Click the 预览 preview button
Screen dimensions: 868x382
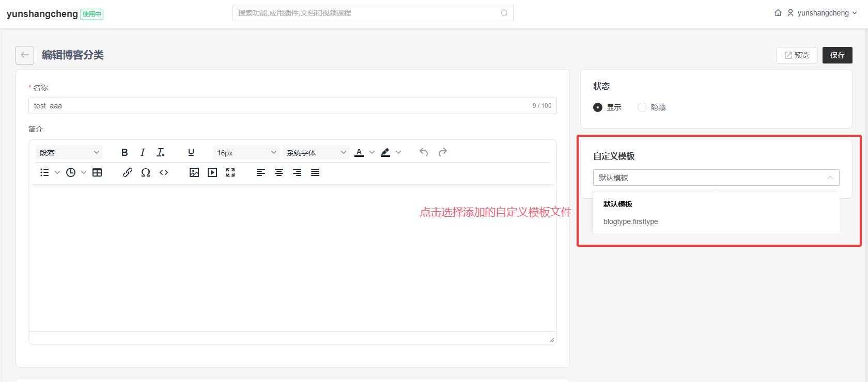click(797, 55)
